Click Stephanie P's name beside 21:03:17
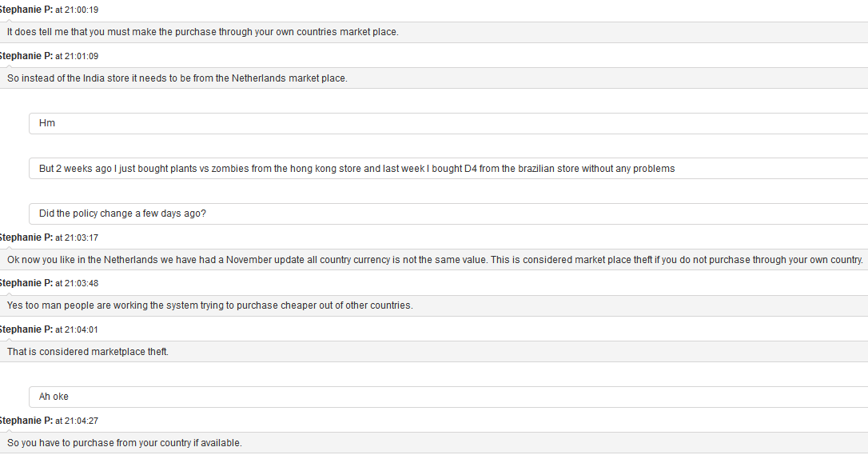This screenshot has height=467, width=868. point(26,237)
